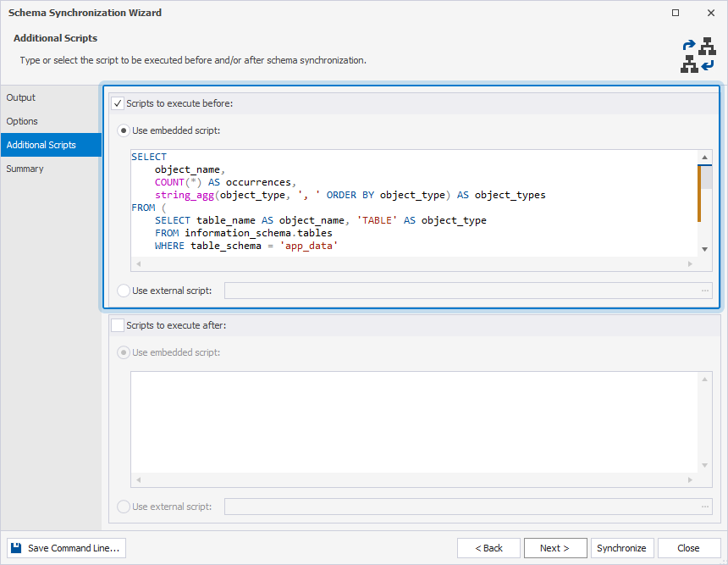This screenshot has width=728, height=565.
Task: Switch to Additional Scripts page
Action: click(51, 145)
